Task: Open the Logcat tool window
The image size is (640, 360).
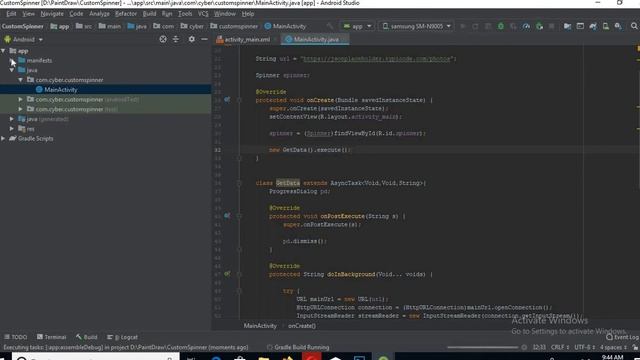Action: coord(122,337)
